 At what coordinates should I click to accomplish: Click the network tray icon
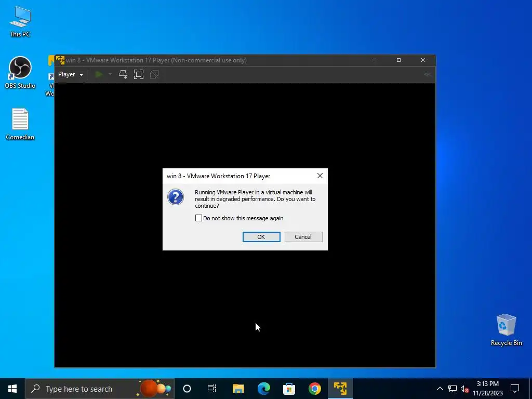453,389
